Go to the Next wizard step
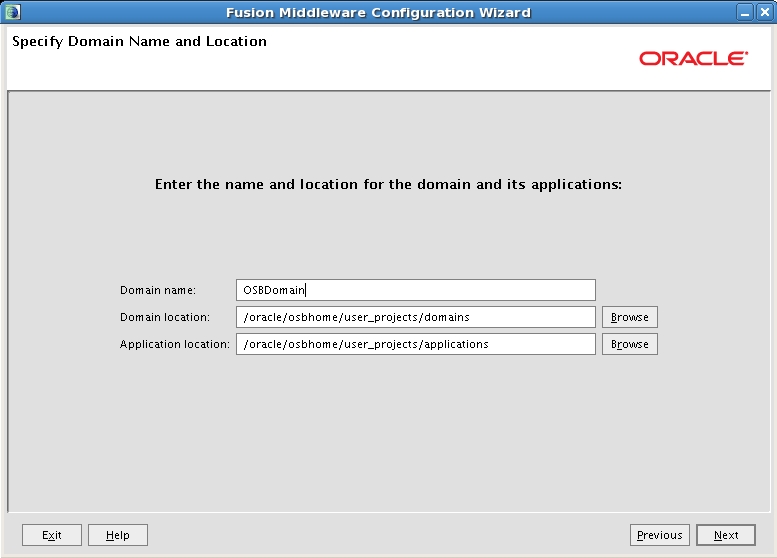This screenshot has width=777, height=558. [726, 535]
